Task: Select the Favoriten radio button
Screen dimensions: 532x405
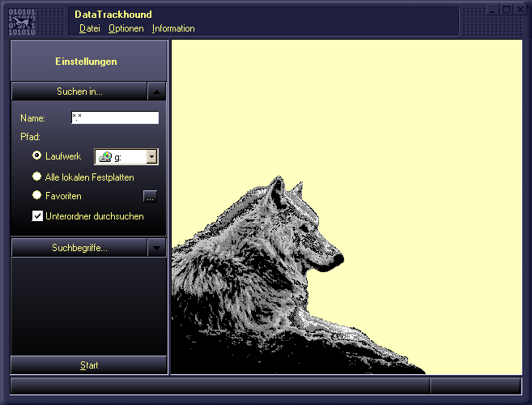Action: point(36,195)
